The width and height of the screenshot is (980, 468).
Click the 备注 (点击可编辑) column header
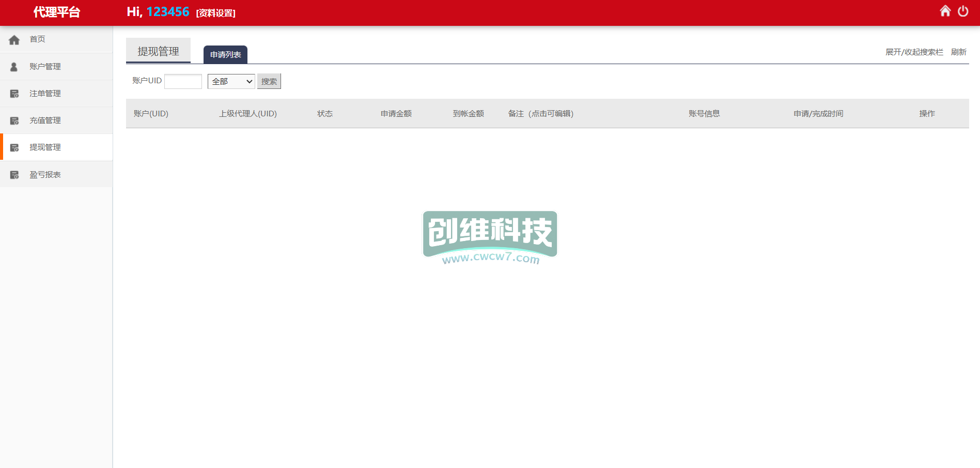tap(541, 113)
